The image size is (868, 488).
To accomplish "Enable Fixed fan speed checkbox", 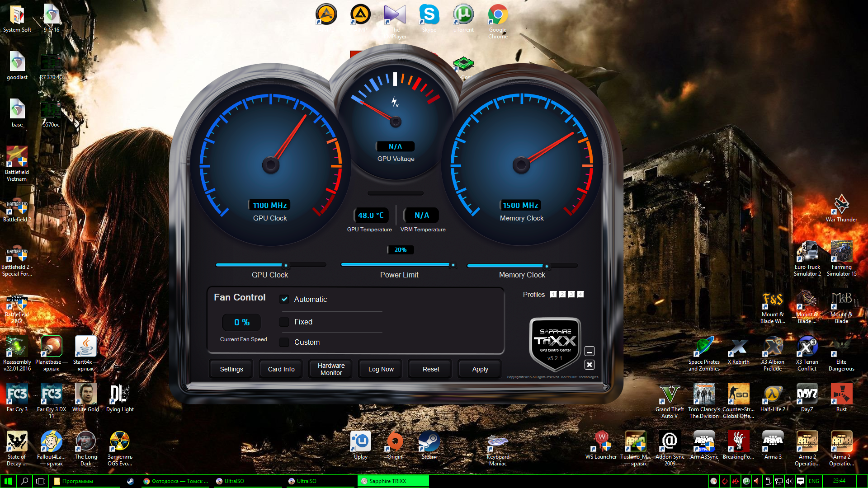I will pyautogui.click(x=284, y=322).
